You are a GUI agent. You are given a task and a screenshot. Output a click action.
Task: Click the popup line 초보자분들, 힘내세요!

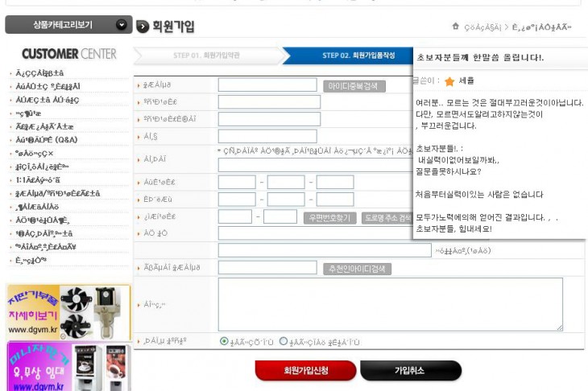click(x=453, y=228)
